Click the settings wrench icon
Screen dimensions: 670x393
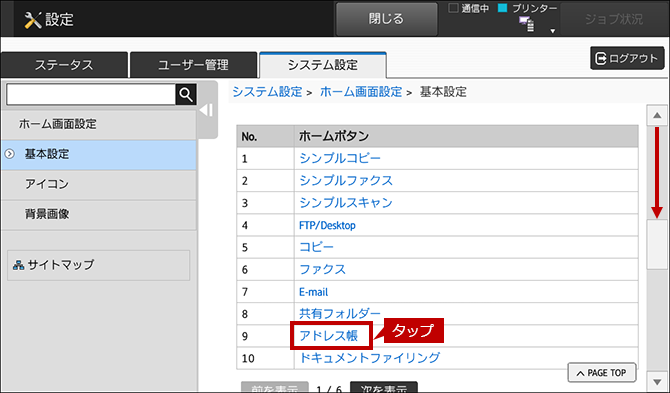[x=33, y=20]
